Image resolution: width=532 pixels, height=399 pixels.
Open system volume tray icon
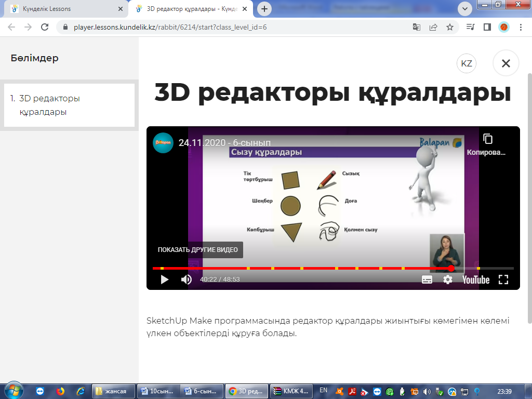click(427, 392)
